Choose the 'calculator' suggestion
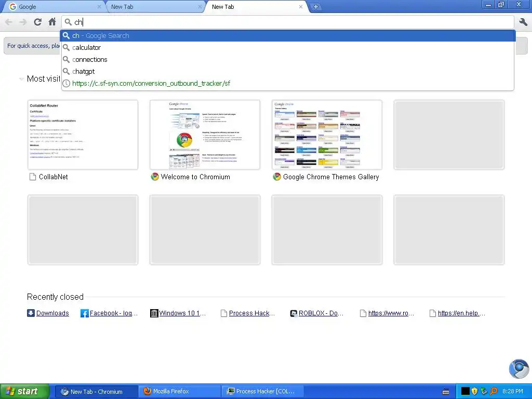532x399 pixels. click(288, 47)
